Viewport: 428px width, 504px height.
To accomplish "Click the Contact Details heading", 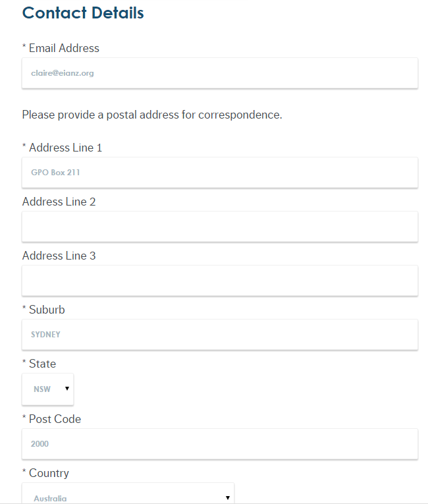I will pyautogui.click(x=83, y=13).
